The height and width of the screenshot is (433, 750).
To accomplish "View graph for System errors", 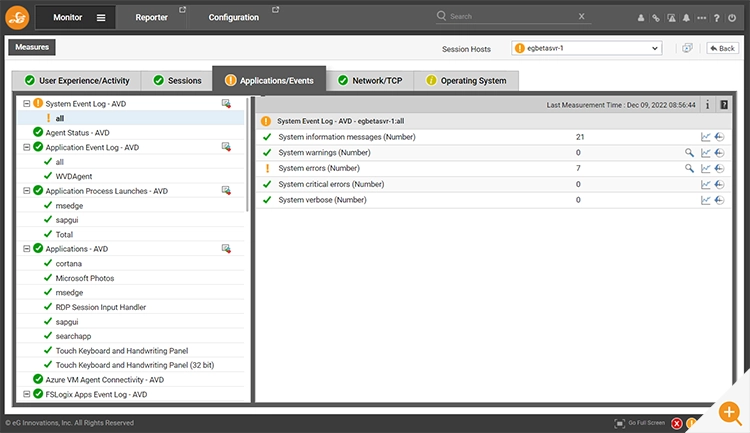I will click(706, 168).
